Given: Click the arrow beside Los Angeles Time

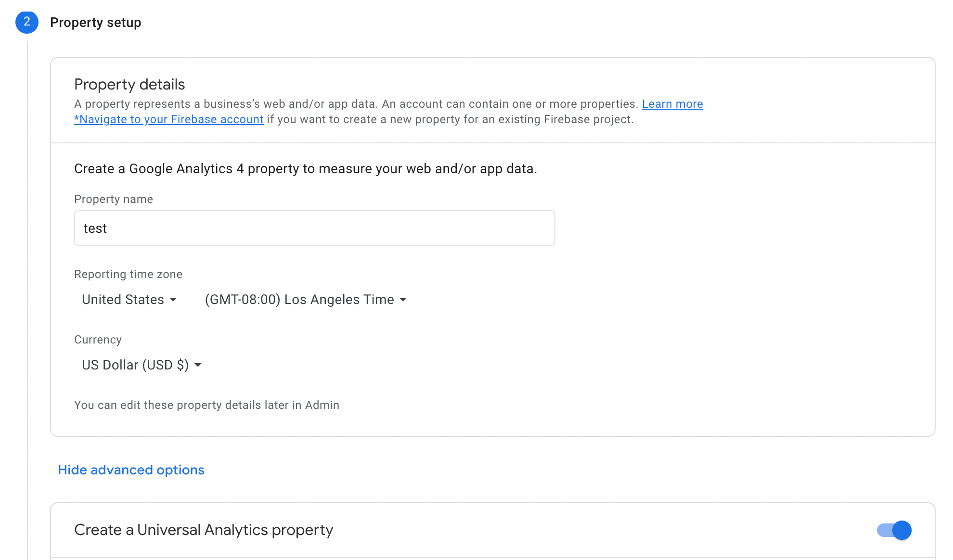Looking at the screenshot, I should [403, 300].
